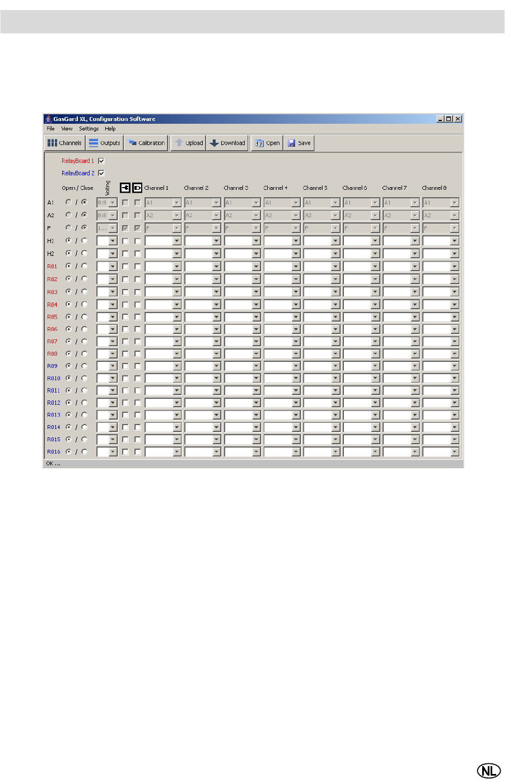Tick the first checkbox in row R010
Screen dimensions: 532x779
click(125, 379)
